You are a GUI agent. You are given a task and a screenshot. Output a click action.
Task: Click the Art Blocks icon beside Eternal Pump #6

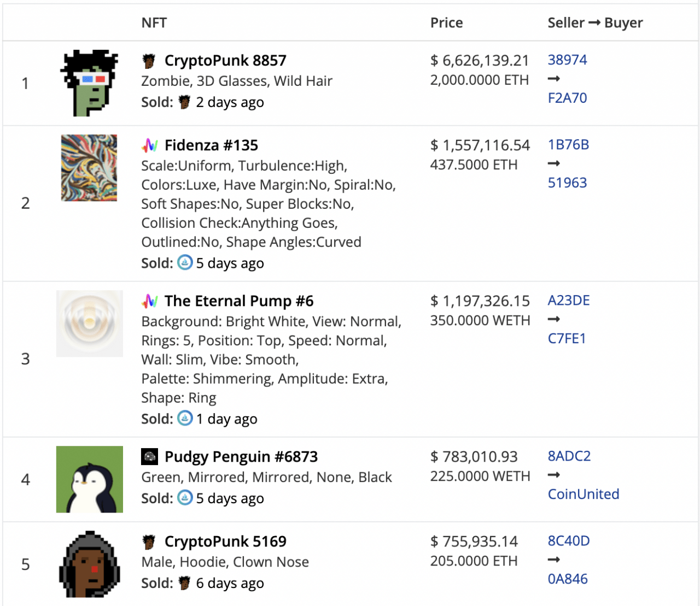(x=150, y=301)
